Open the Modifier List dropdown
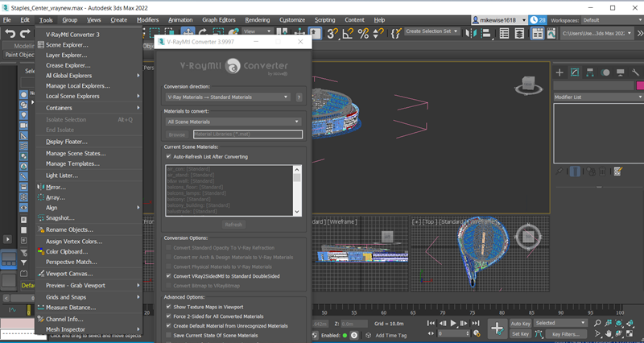This screenshot has height=343, width=644. coord(596,97)
